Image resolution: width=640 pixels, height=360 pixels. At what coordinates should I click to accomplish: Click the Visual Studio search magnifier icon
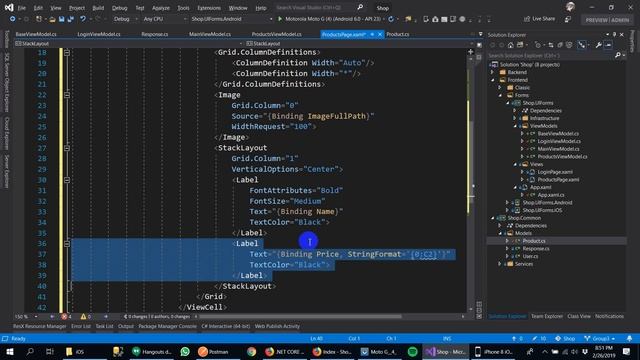(360, 7)
